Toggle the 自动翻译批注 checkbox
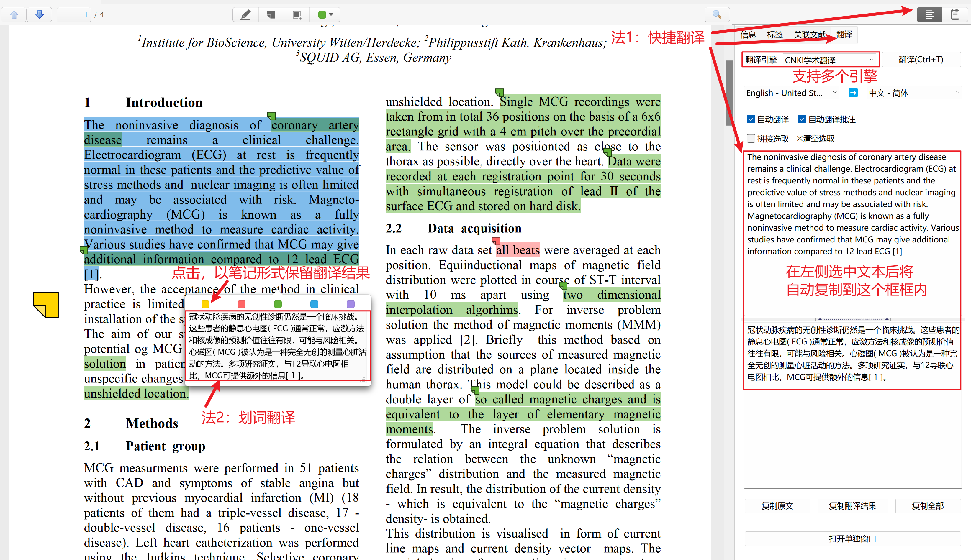Viewport: 971px width, 560px height. point(802,119)
